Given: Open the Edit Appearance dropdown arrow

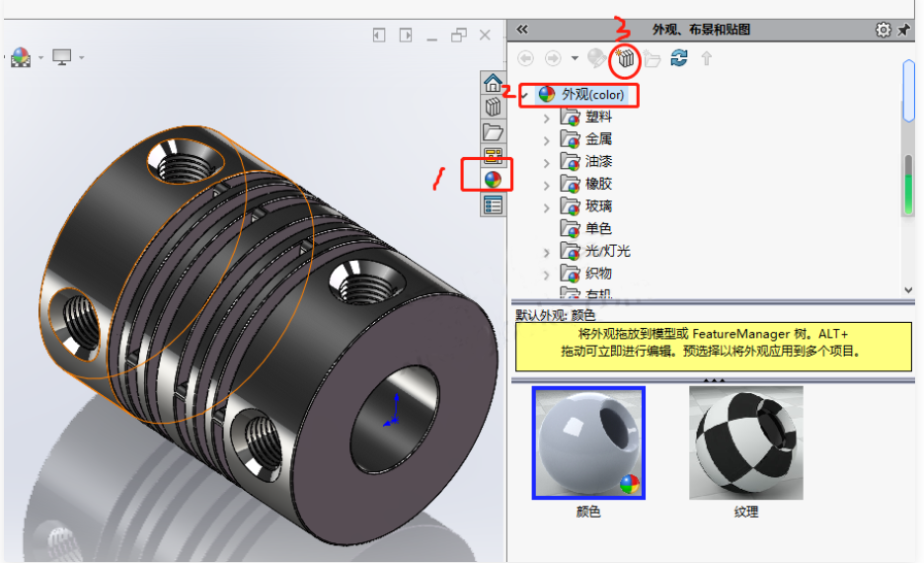Looking at the screenshot, I should [x=40, y=57].
